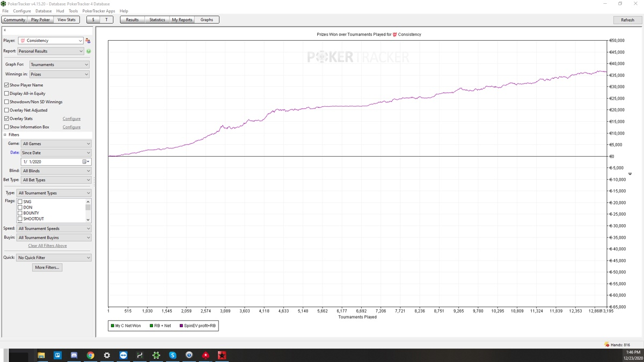This screenshot has height=362, width=644.
Task: Open Google Chrome from the taskbar
Action: [x=91, y=355]
